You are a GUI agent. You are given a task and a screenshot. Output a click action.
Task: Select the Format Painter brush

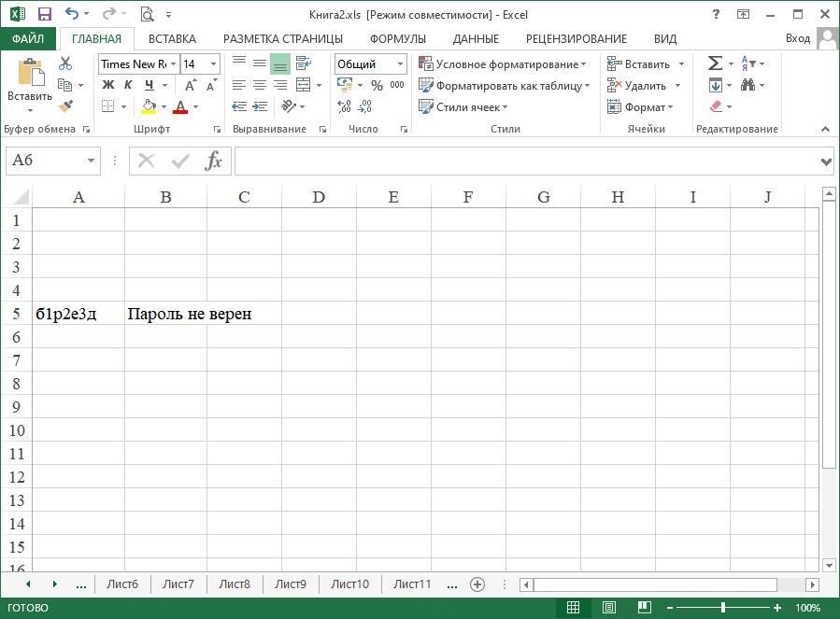click(66, 106)
